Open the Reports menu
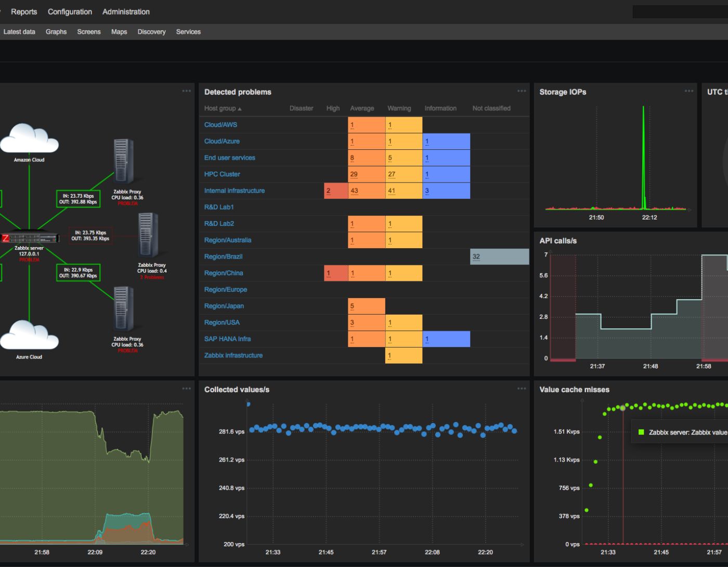728x567 pixels. (24, 11)
